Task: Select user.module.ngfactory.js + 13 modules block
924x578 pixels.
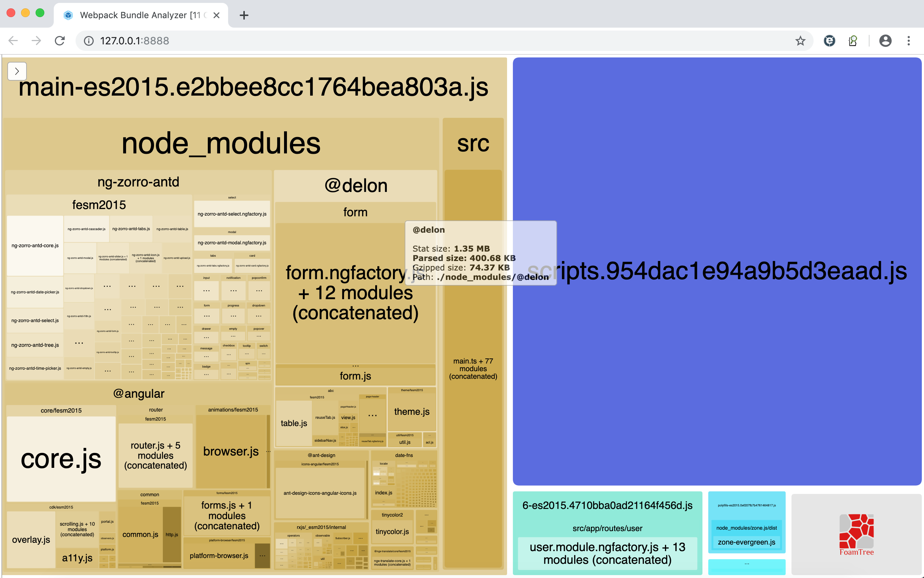Action: 607,554
